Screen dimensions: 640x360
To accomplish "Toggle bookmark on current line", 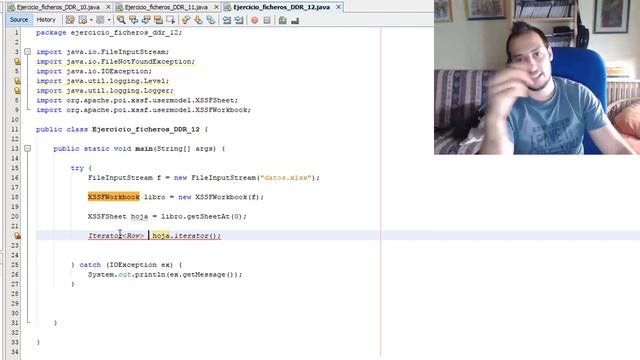I will pos(211,20).
